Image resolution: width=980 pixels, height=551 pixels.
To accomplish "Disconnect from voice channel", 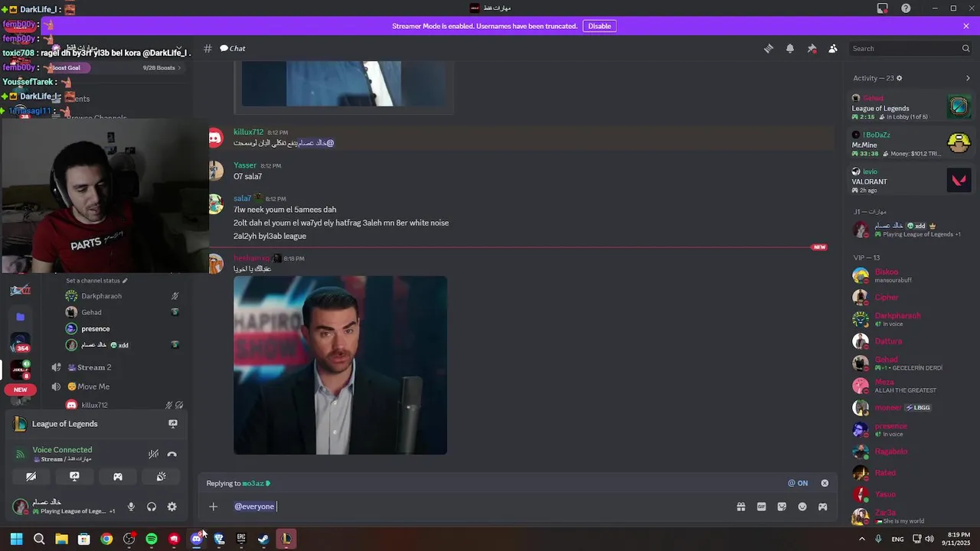I will click(172, 454).
